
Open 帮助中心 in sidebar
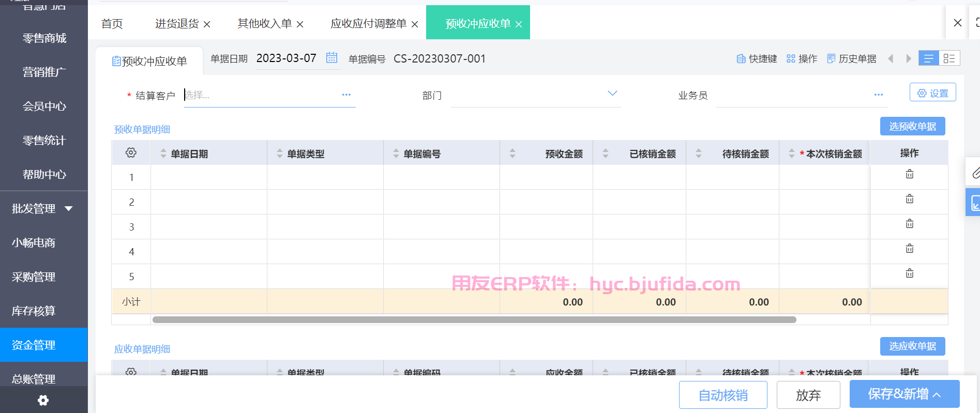pyautogui.click(x=44, y=175)
